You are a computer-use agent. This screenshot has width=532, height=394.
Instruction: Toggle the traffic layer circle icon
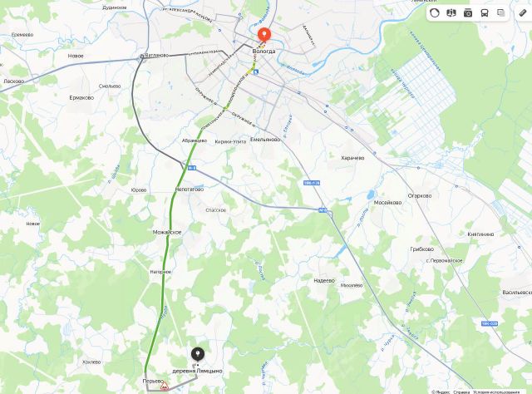pyautogui.click(x=434, y=13)
